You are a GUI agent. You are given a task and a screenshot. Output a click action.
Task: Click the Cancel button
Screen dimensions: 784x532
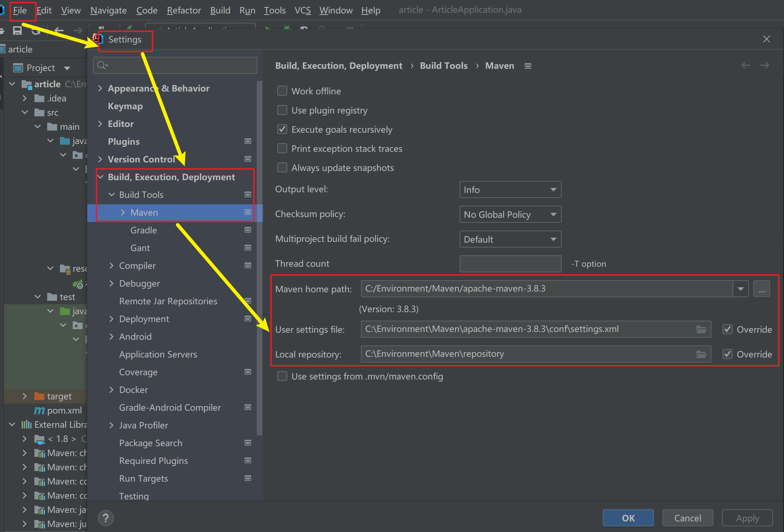click(687, 518)
